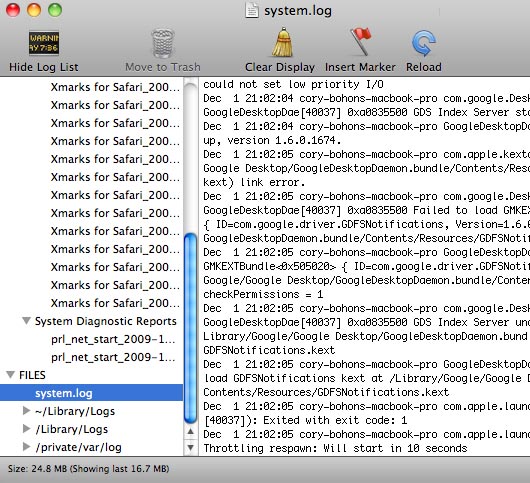
Task: Select the second prl_net_start_2009 report
Action: coord(113,357)
